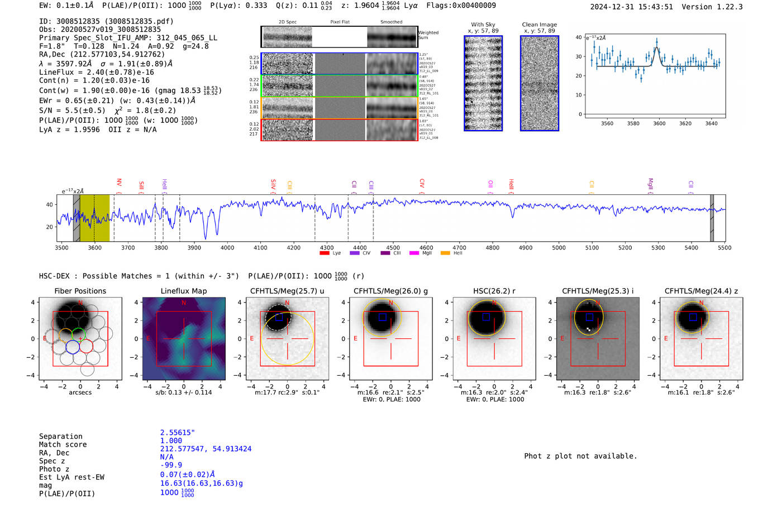Click the OII line label above the spectrum
This screenshot has height=532, width=782.
[x=490, y=184]
